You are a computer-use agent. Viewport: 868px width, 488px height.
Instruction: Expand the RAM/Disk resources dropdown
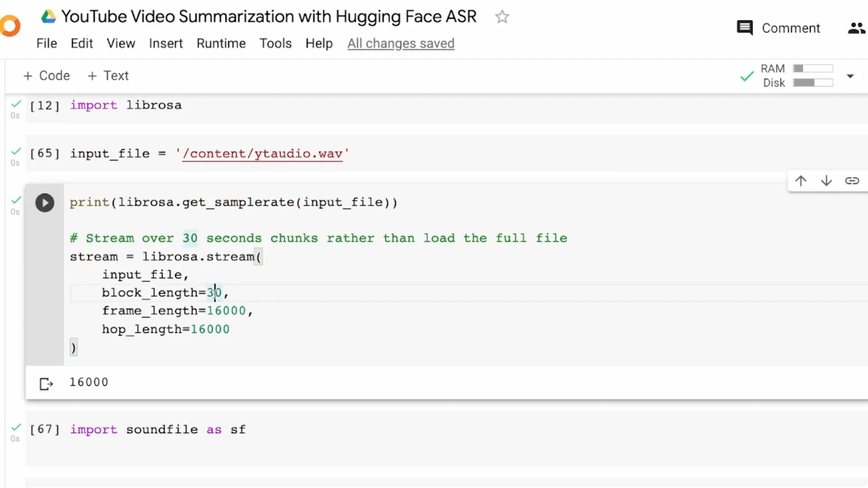tap(850, 76)
